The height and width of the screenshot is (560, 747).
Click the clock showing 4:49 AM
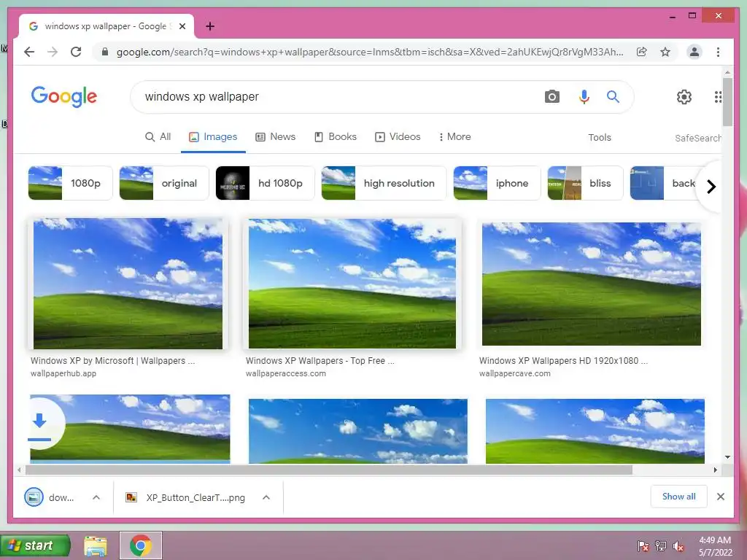[x=715, y=540]
